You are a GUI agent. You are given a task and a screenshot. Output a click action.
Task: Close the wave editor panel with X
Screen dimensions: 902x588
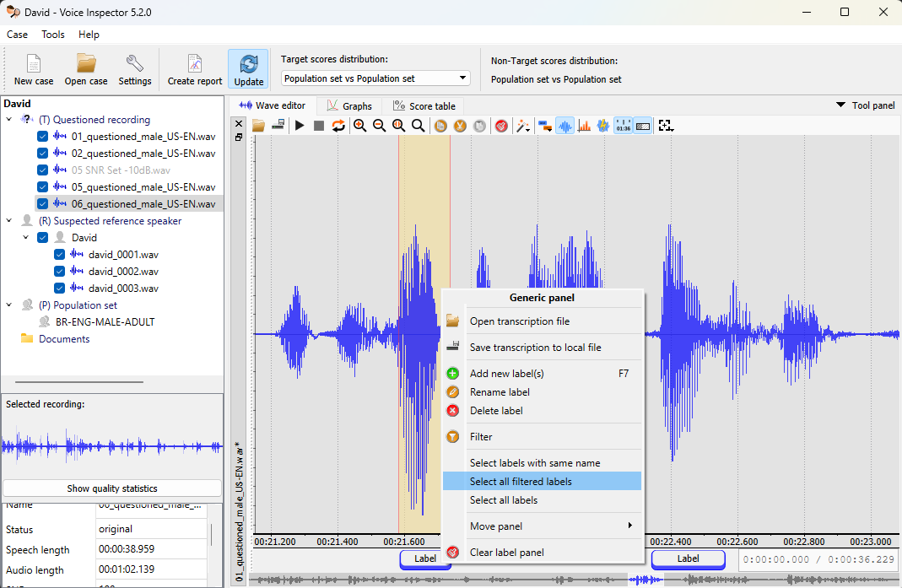point(240,124)
